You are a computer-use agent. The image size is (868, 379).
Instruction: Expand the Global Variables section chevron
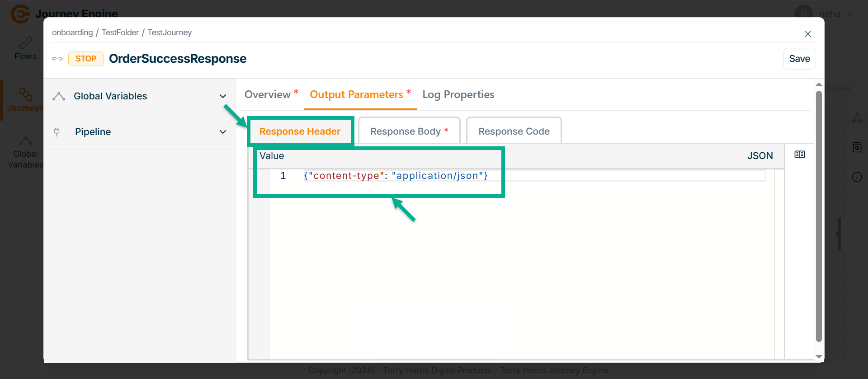tap(222, 96)
